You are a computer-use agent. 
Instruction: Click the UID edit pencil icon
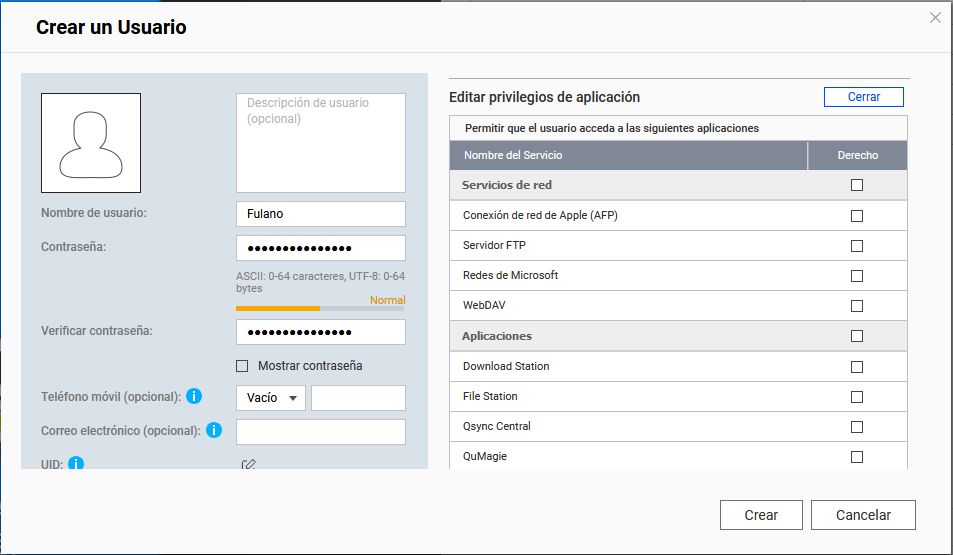click(248, 464)
